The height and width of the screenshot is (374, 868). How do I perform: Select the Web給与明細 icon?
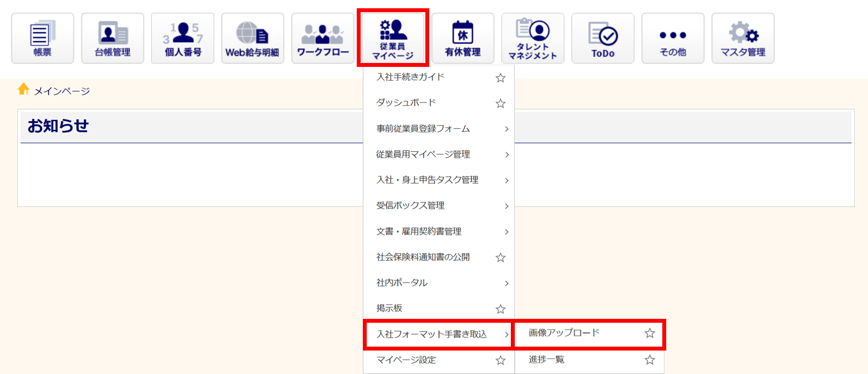[253, 38]
